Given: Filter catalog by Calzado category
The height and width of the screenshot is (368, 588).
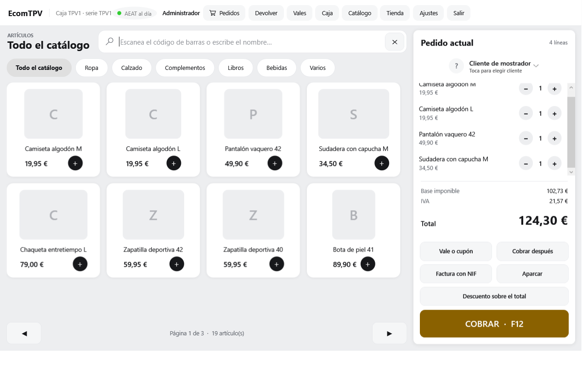Looking at the screenshot, I should tap(131, 68).
